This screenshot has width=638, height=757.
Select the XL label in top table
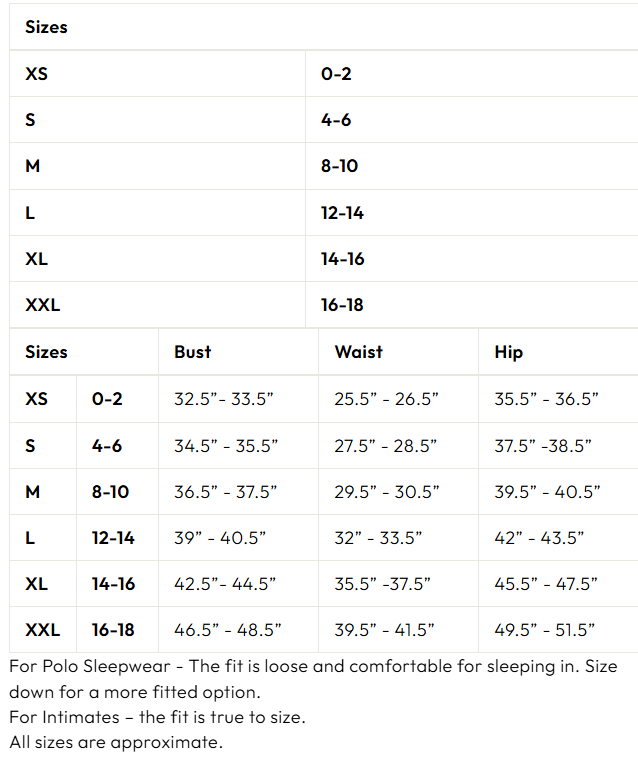[x=37, y=259]
